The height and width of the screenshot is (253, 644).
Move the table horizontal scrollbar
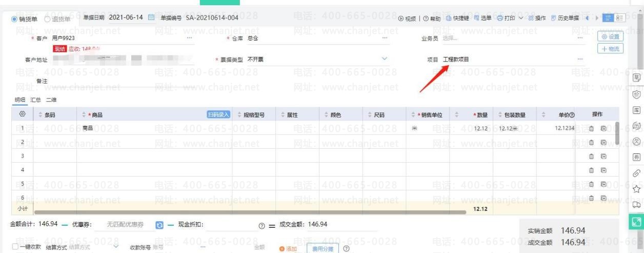tap(250, 211)
